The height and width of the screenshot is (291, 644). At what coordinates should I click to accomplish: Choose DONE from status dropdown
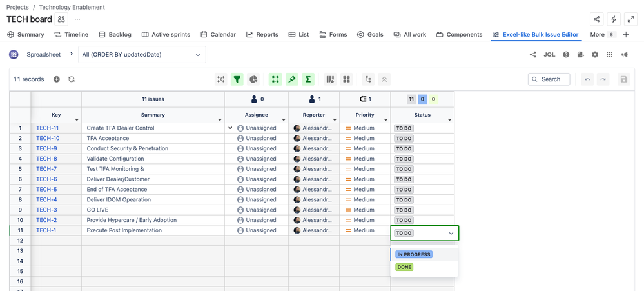point(404,267)
